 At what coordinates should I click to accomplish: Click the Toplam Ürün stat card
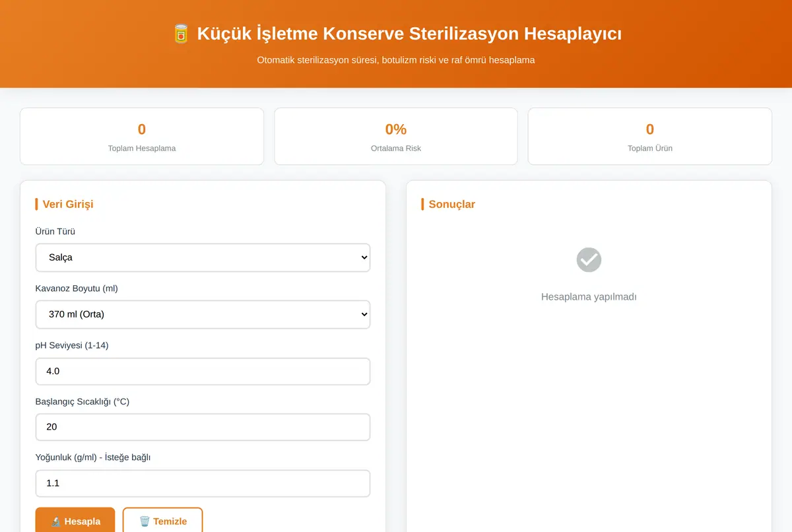click(650, 136)
